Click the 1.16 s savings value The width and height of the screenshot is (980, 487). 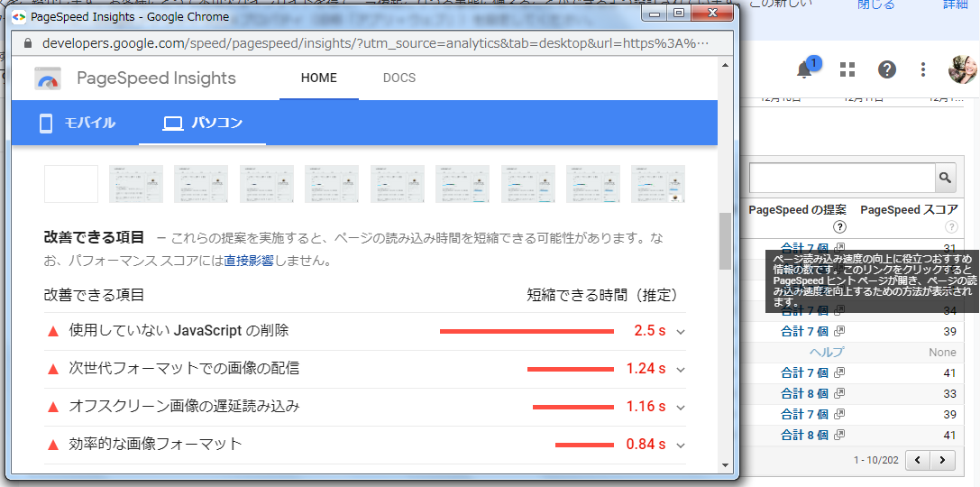coord(646,407)
